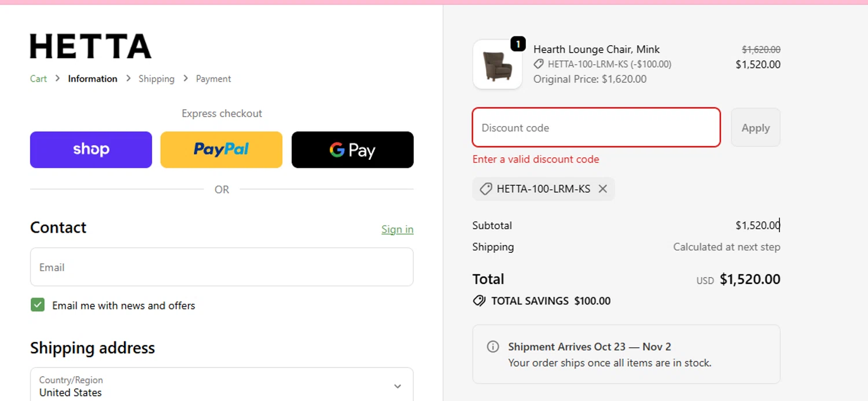Click the Express checkout heading
The image size is (868, 401).
point(222,113)
